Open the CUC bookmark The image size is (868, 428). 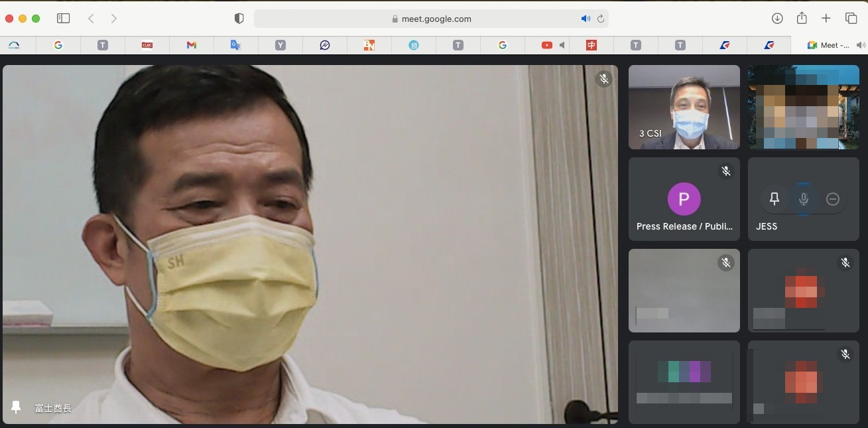[147, 44]
